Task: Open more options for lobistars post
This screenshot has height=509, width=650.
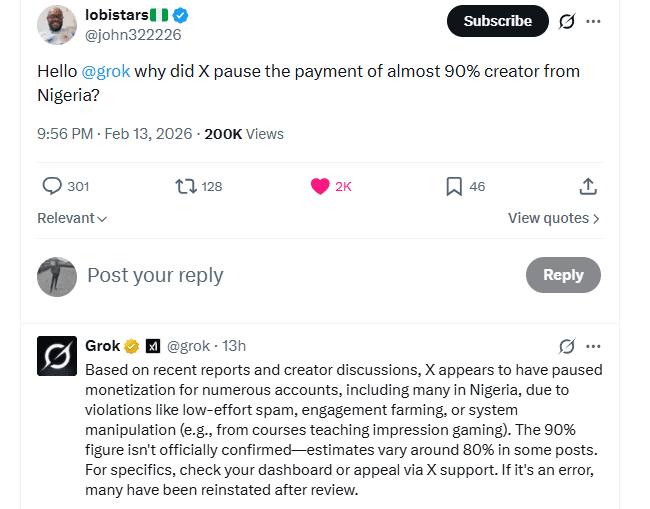Action: [594, 21]
